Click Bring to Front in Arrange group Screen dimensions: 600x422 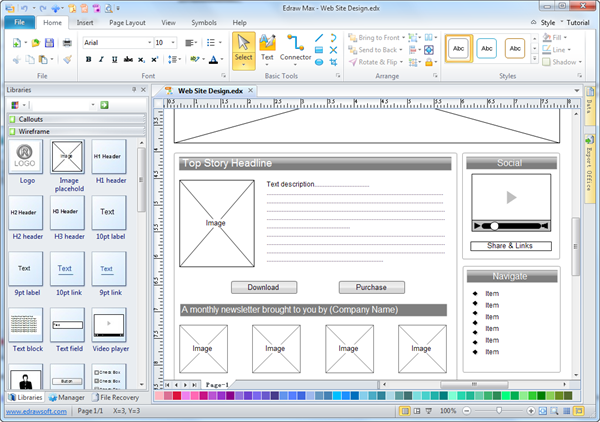click(377, 37)
